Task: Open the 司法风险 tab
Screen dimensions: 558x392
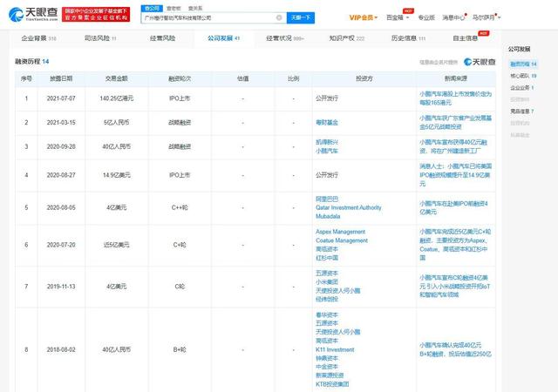Action: pyautogui.click(x=100, y=38)
